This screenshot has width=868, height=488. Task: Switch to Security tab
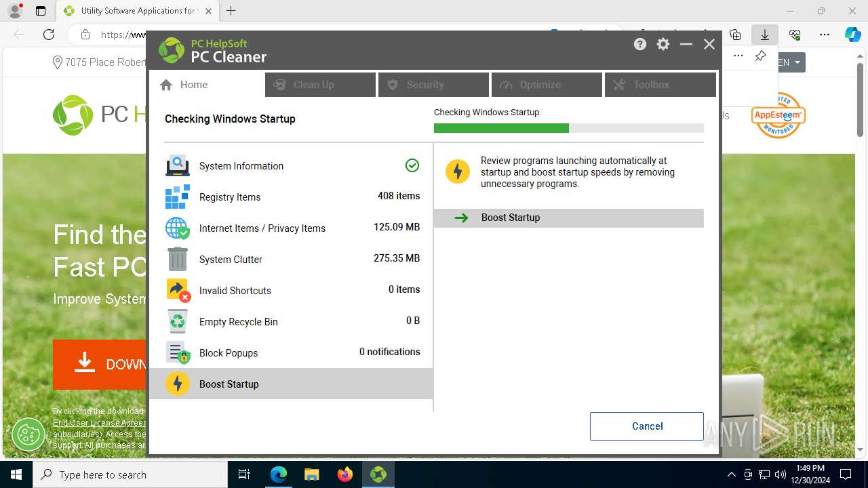[433, 85]
